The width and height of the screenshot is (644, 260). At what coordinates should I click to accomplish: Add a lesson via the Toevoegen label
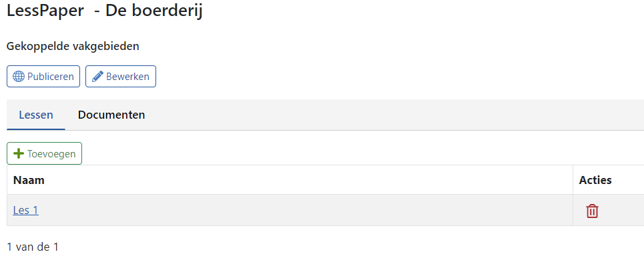(51, 154)
